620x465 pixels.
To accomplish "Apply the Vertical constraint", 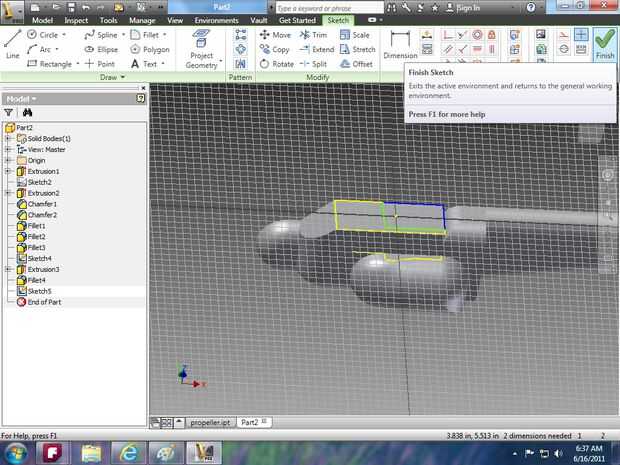I will tap(491, 49).
